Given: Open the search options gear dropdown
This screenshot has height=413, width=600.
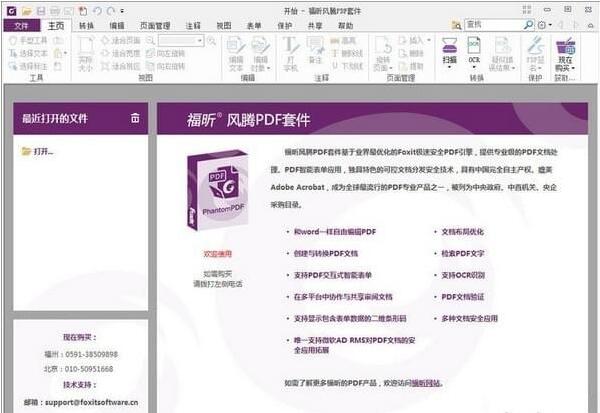Looking at the screenshot, I should (x=545, y=25).
